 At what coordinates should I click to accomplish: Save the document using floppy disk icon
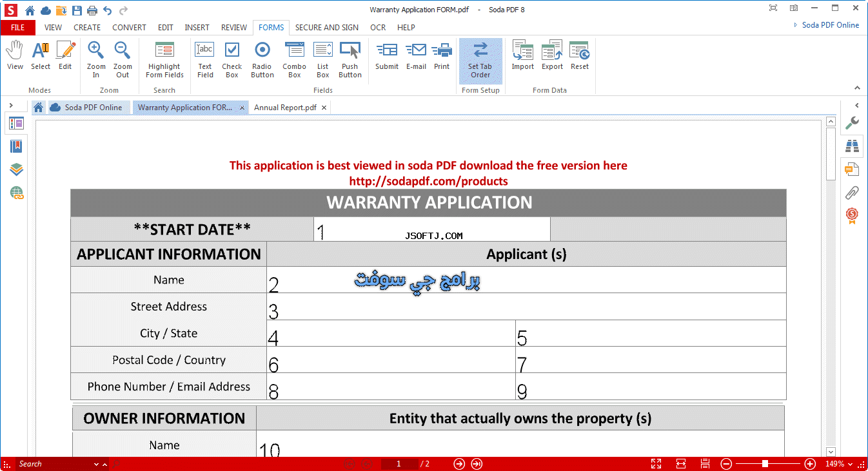tap(77, 10)
